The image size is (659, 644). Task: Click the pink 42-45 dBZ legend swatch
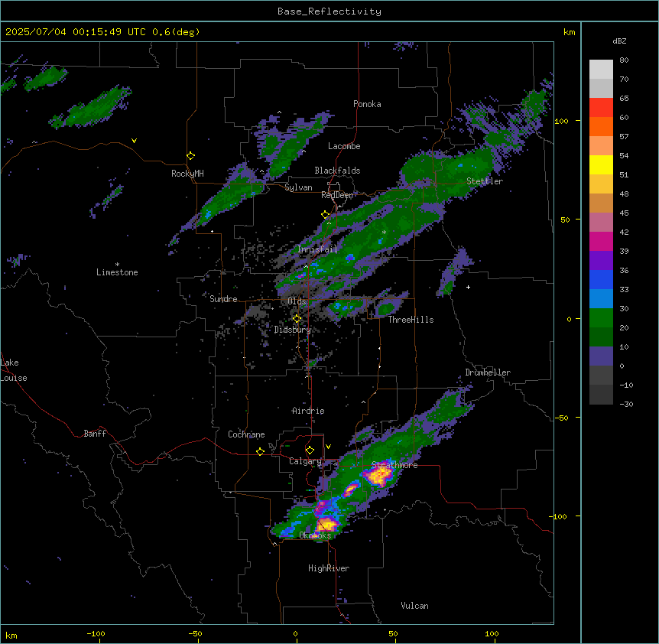click(601, 223)
